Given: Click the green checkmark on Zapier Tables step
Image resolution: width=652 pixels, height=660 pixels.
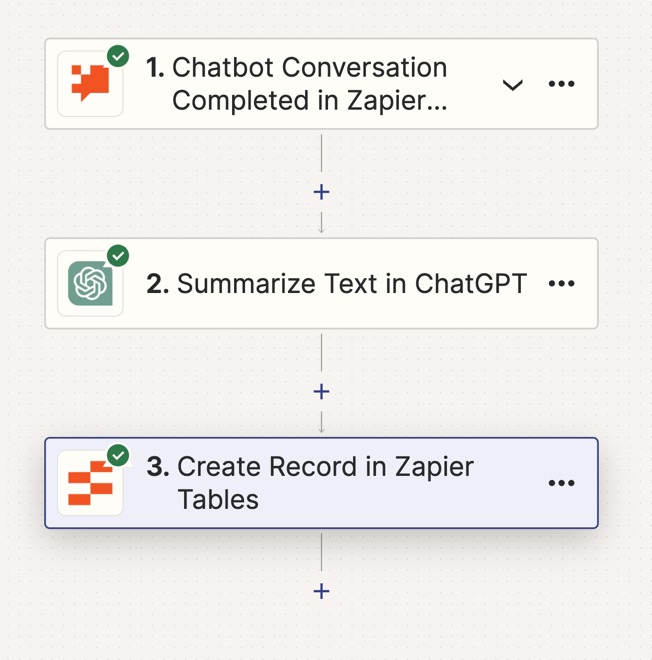Looking at the screenshot, I should point(118,456).
